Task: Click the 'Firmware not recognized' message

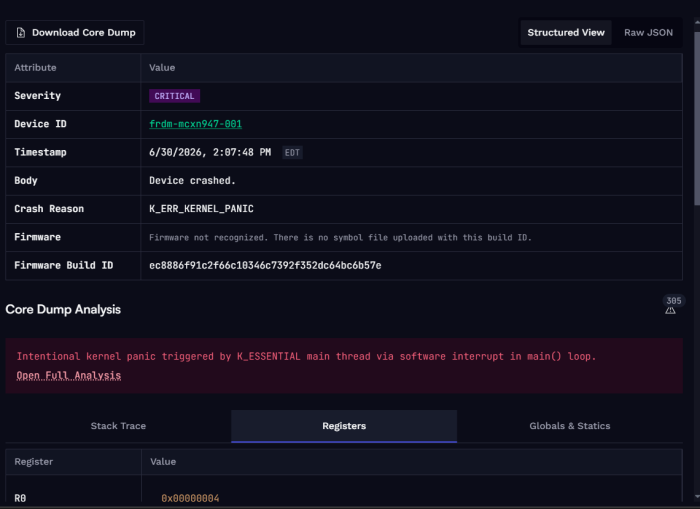Action: tap(340, 238)
